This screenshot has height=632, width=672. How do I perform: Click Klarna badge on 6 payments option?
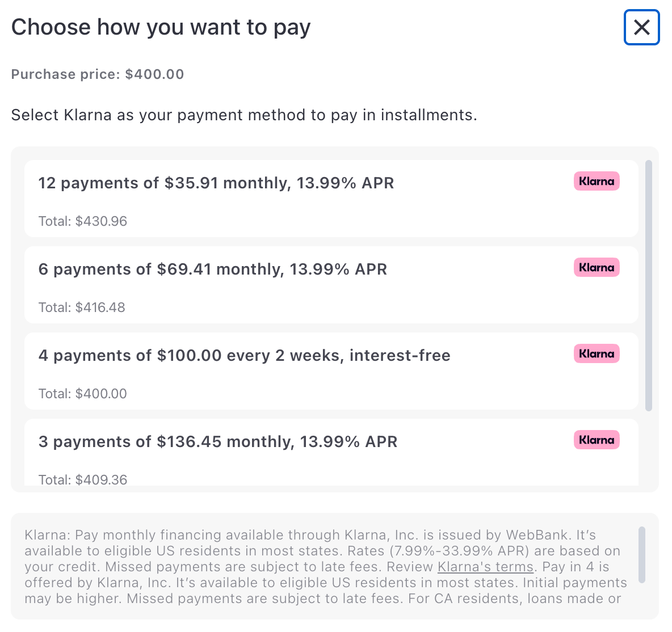597,268
